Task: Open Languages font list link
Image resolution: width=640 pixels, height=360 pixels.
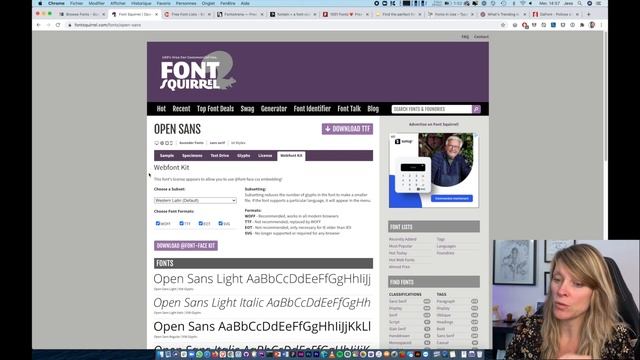Action: click(446, 246)
